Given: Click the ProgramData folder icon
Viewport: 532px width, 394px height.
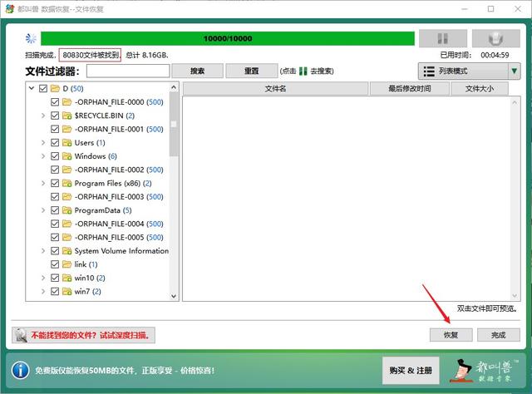Looking at the screenshot, I should click(66, 210).
